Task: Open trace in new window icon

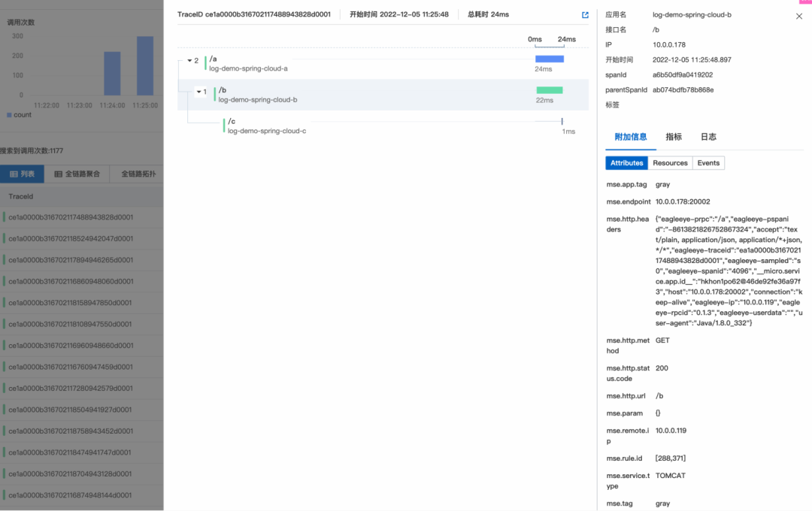Action: tap(585, 15)
